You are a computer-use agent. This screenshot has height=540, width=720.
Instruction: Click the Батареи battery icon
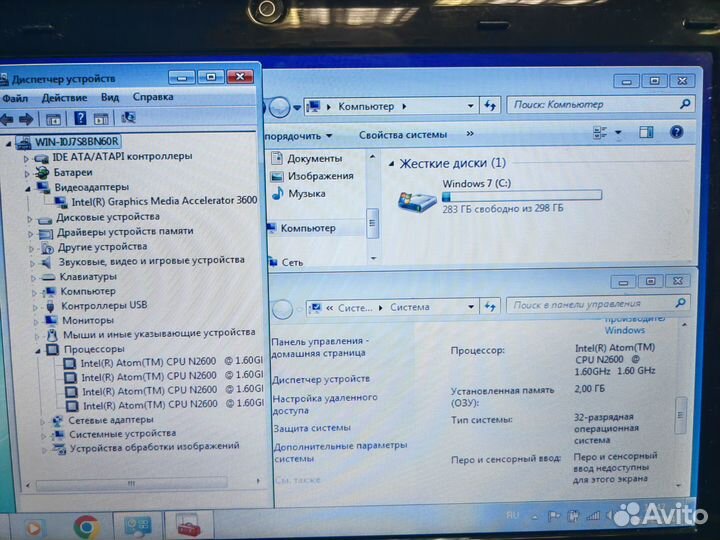tap(43, 173)
